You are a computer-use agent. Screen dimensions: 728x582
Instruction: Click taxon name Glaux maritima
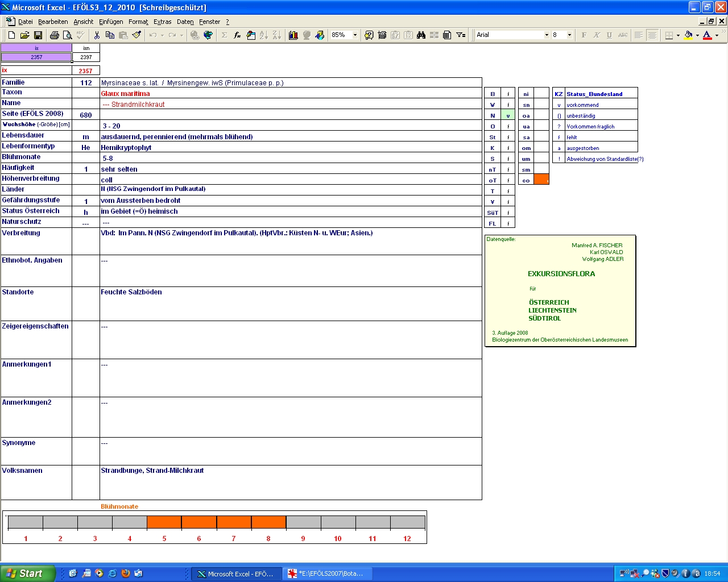[x=126, y=94]
